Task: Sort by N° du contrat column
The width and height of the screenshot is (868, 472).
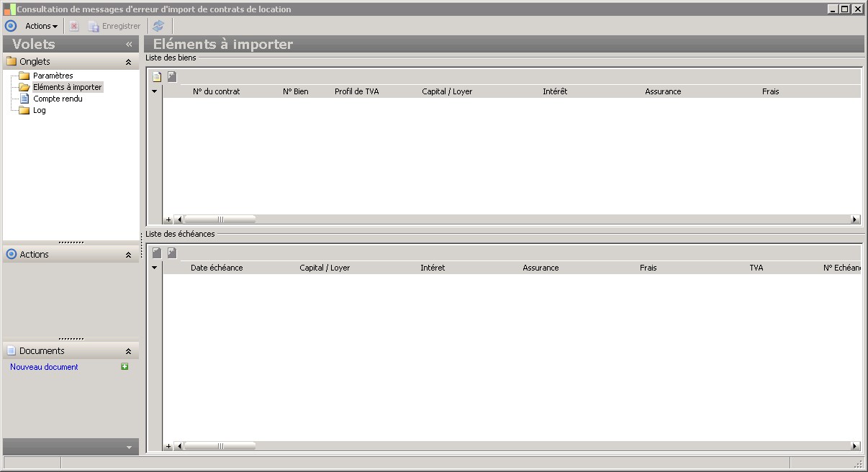Action: click(216, 91)
